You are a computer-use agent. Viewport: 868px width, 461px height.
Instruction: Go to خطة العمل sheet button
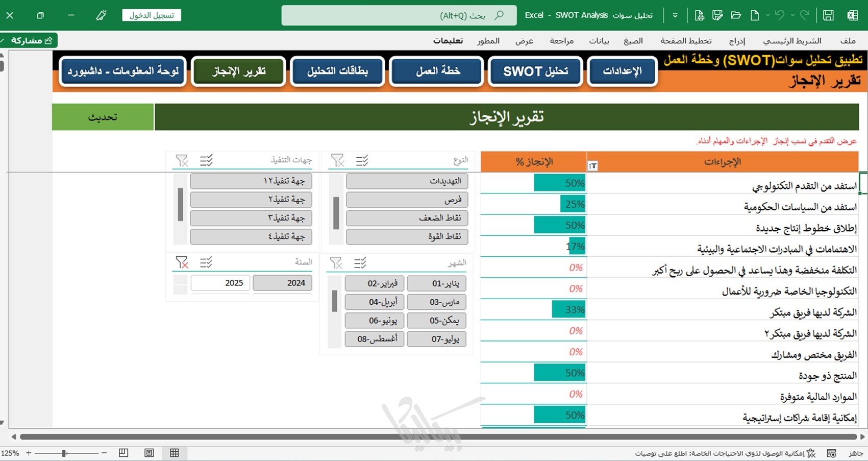tap(437, 71)
